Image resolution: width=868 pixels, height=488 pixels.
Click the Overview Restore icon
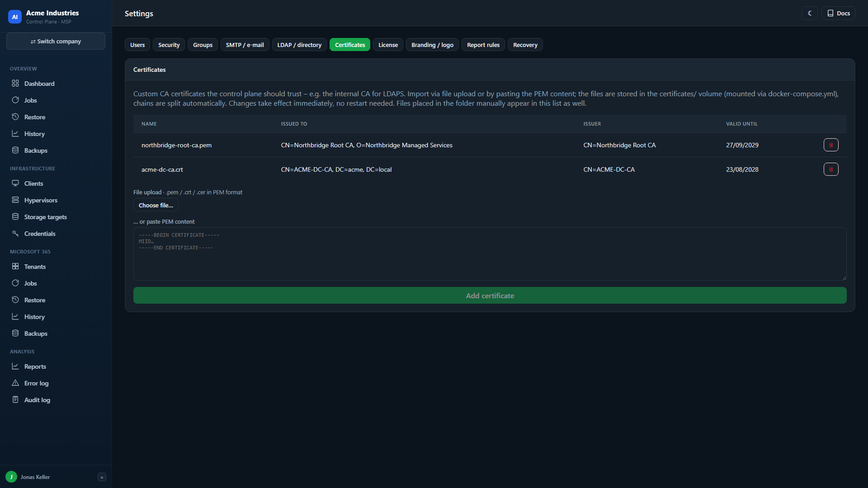click(x=15, y=117)
